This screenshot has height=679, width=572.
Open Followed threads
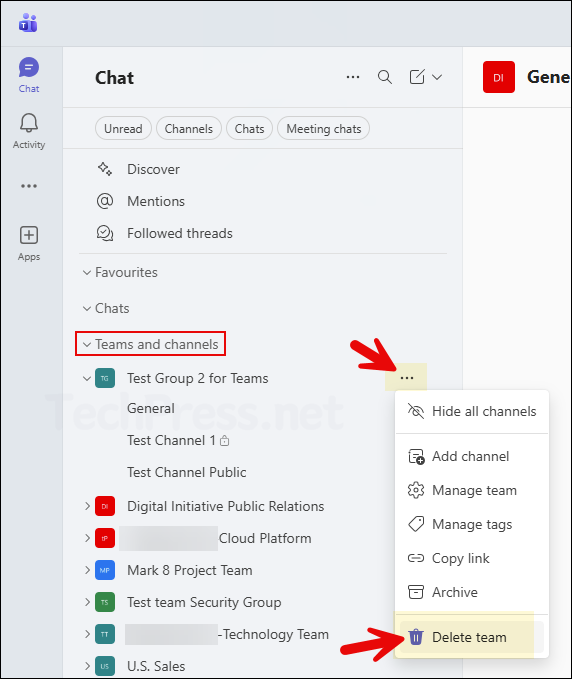pyautogui.click(x=180, y=233)
